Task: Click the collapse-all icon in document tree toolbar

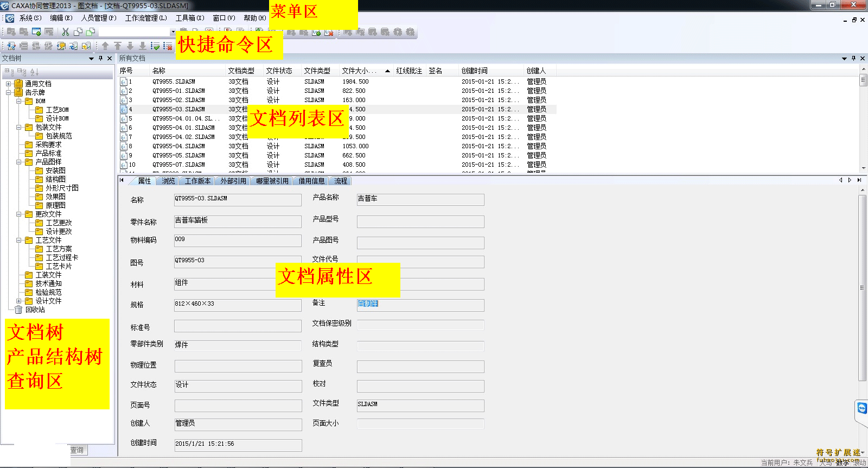Action: (22, 72)
